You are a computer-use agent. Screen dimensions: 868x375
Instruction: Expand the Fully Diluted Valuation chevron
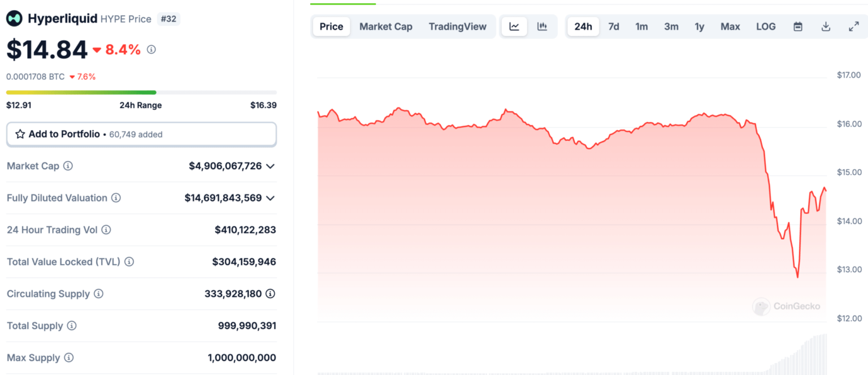point(270,198)
